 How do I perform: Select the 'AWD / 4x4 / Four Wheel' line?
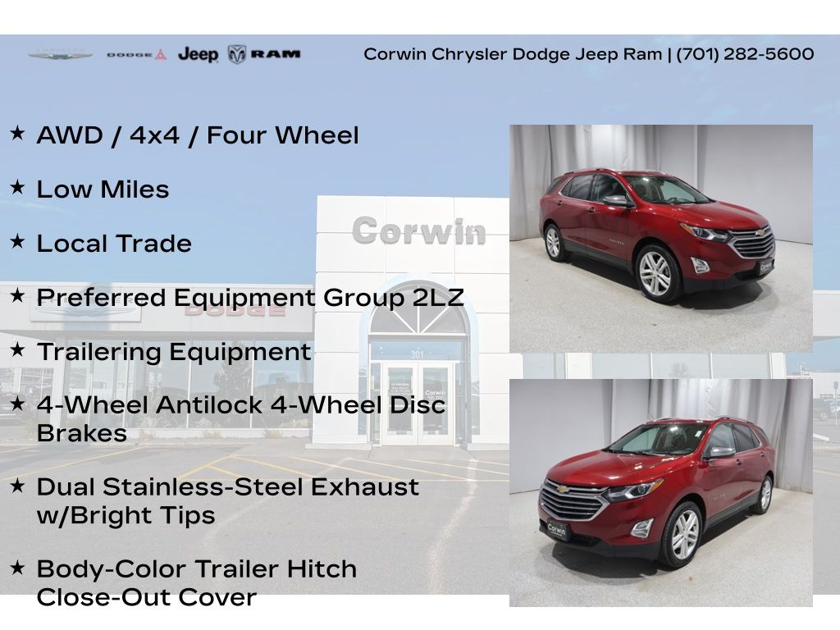(x=198, y=135)
